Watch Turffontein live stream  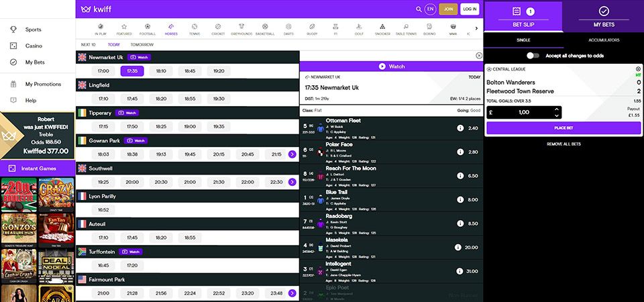pyautogui.click(x=131, y=252)
